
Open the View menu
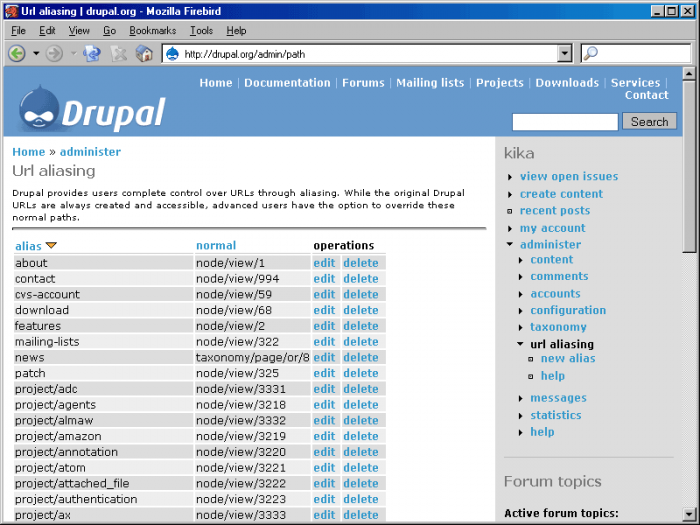click(x=79, y=31)
